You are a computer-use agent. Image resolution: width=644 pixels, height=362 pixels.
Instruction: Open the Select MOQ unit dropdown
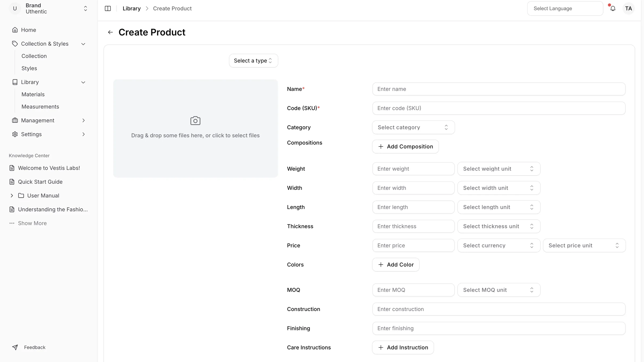[499, 290]
